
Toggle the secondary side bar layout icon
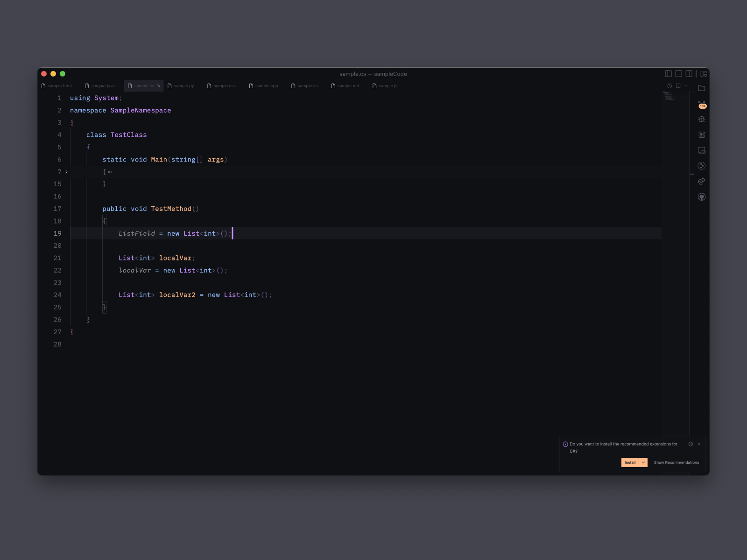pyautogui.click(x=689, y=74)
